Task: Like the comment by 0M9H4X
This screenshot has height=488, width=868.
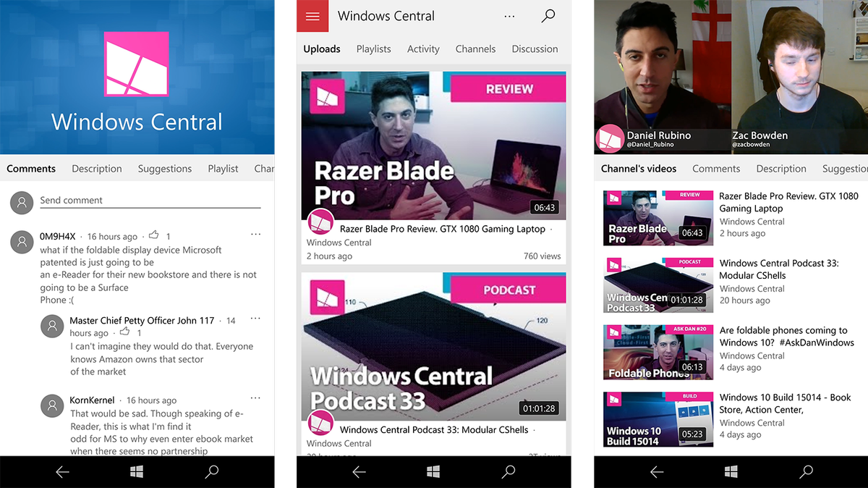Action: pyautogui.click(x=154, y=235)
